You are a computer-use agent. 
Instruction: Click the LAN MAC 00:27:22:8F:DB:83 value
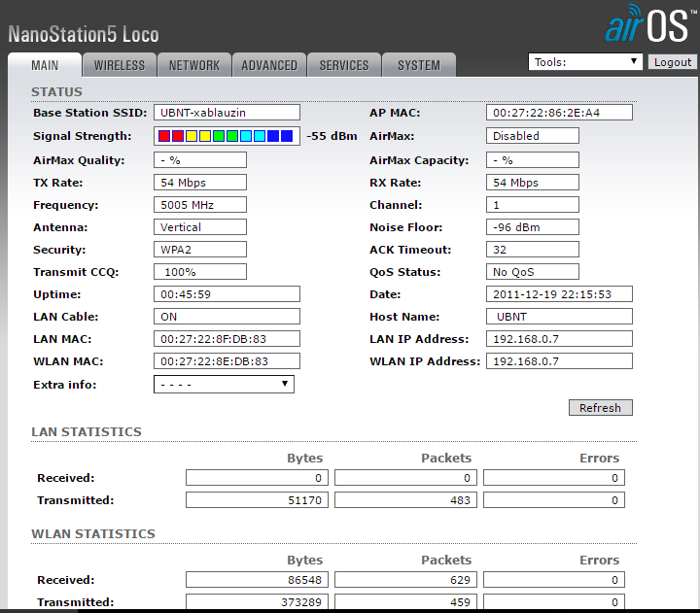[x=227, y=339]
